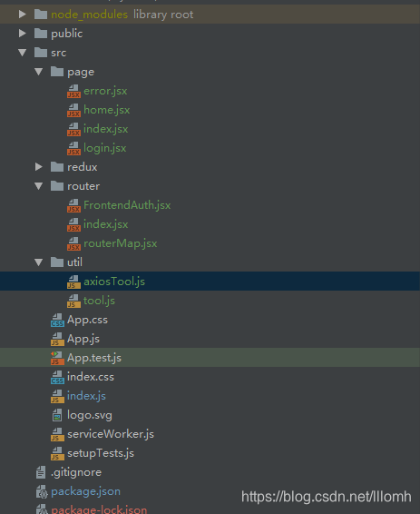
Task: Select the util folder name
Action: (x=74, y=262)
